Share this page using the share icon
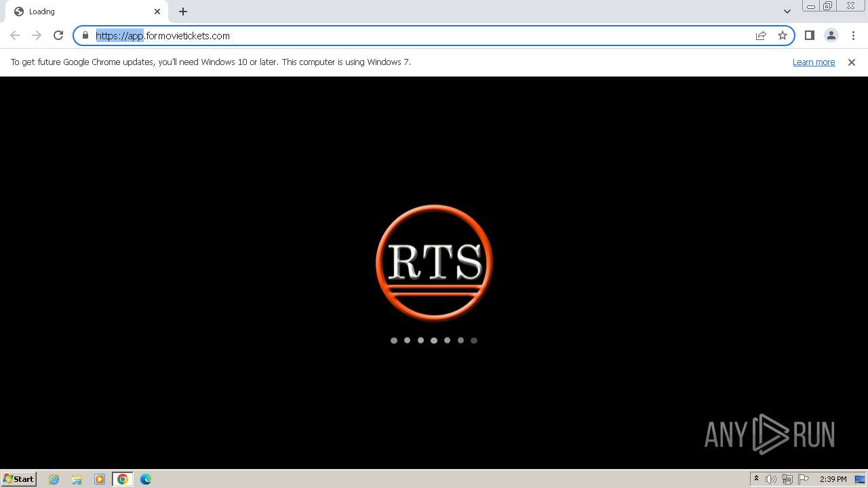 pyautogui.click(x=761, y=35)
